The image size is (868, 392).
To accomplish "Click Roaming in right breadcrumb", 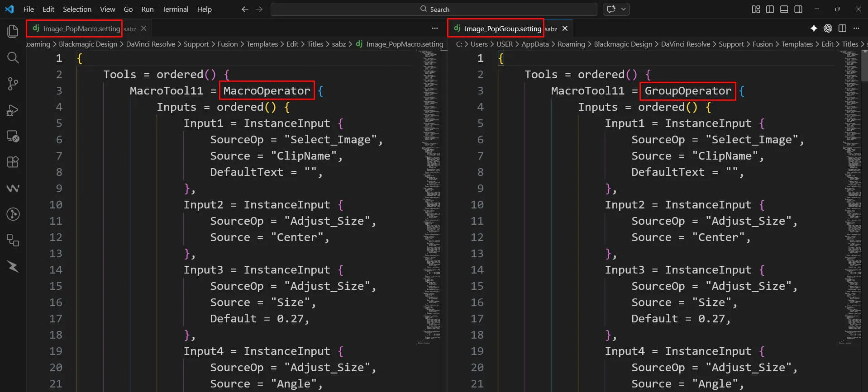I will click(571, 44).
